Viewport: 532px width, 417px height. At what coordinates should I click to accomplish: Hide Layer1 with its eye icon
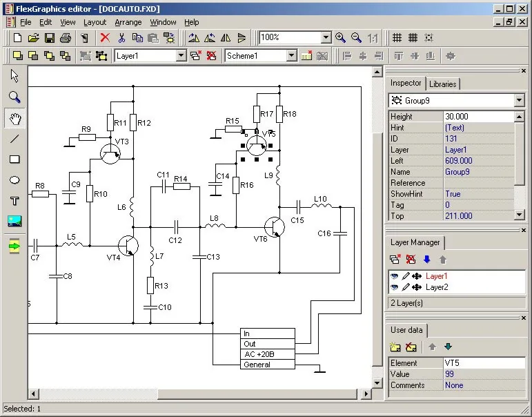point(394,276)
